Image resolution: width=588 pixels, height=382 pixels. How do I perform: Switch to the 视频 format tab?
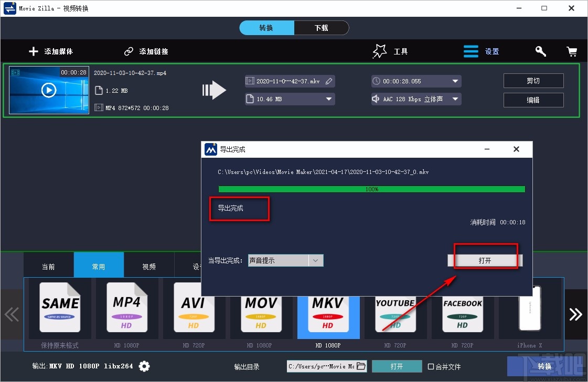pos(148,265)
